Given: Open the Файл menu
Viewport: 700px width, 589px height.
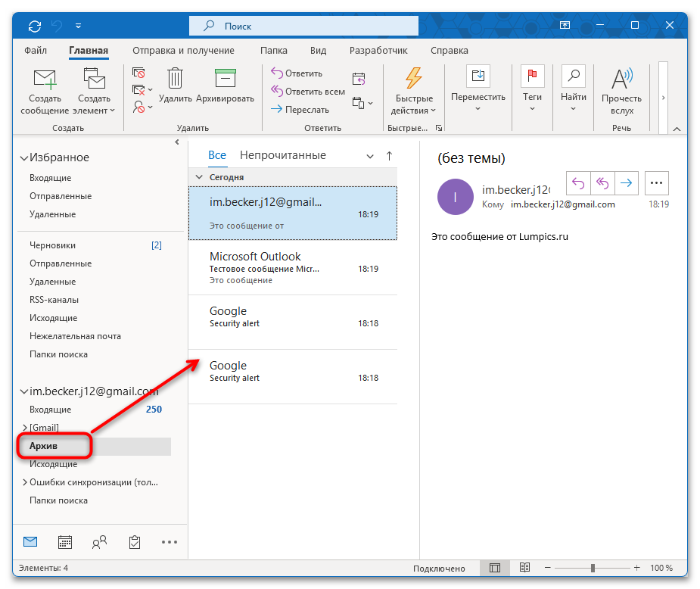Looking at the screenshot, I should pos(36,51).
